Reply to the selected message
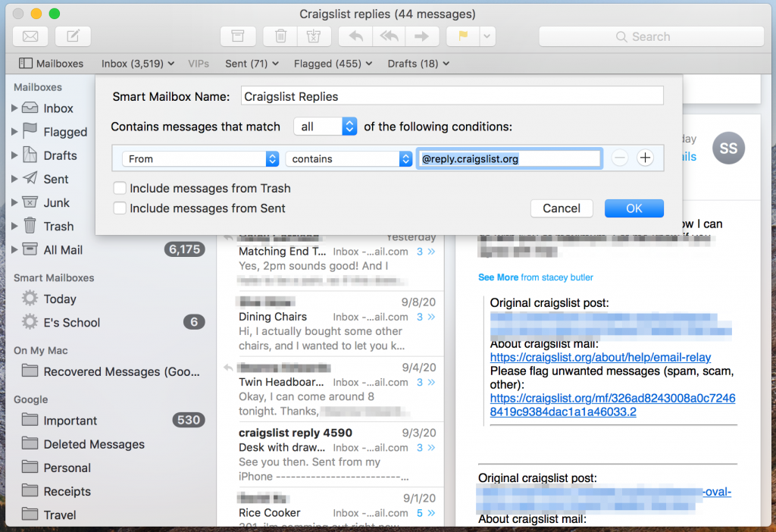The image size is (776, 532). 356,36
